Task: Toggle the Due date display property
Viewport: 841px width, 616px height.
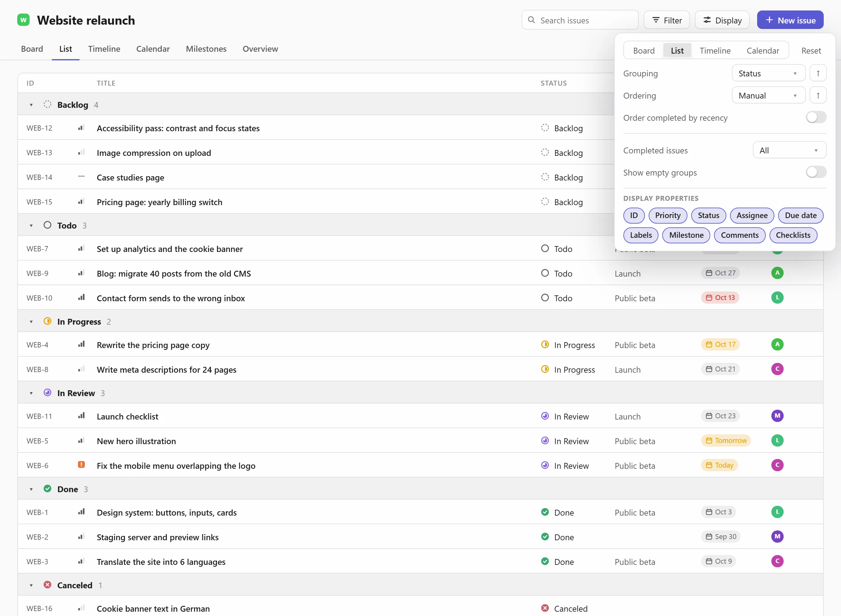Action: pos(800,216)
